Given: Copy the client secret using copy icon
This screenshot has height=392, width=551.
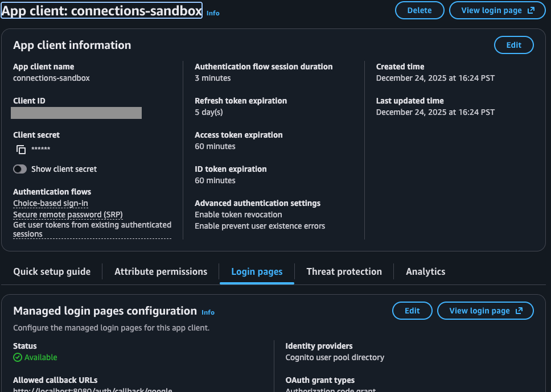Looking at the screenshot, I should 21,150.
